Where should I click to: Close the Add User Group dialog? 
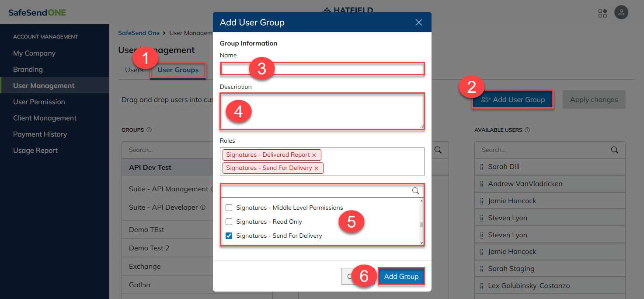coord(418,22)
